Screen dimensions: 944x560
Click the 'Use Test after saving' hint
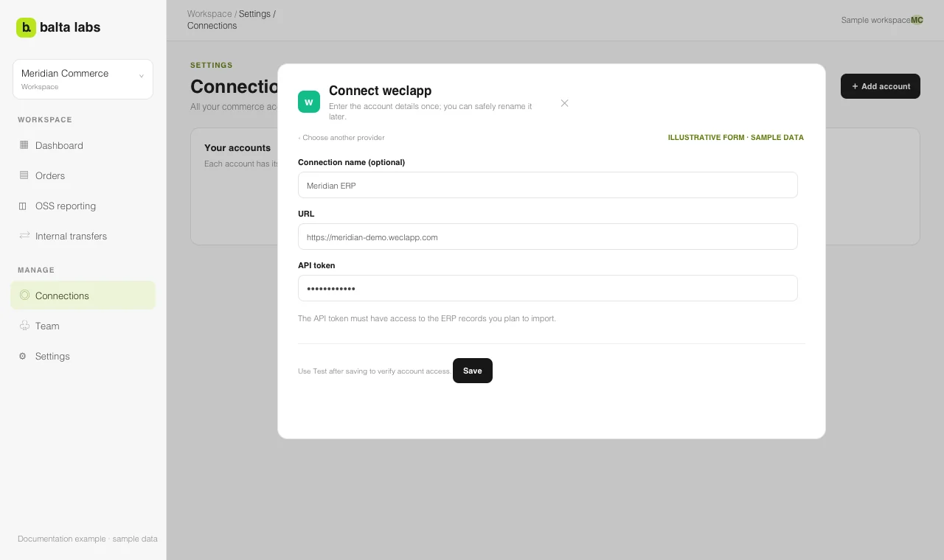375,371
